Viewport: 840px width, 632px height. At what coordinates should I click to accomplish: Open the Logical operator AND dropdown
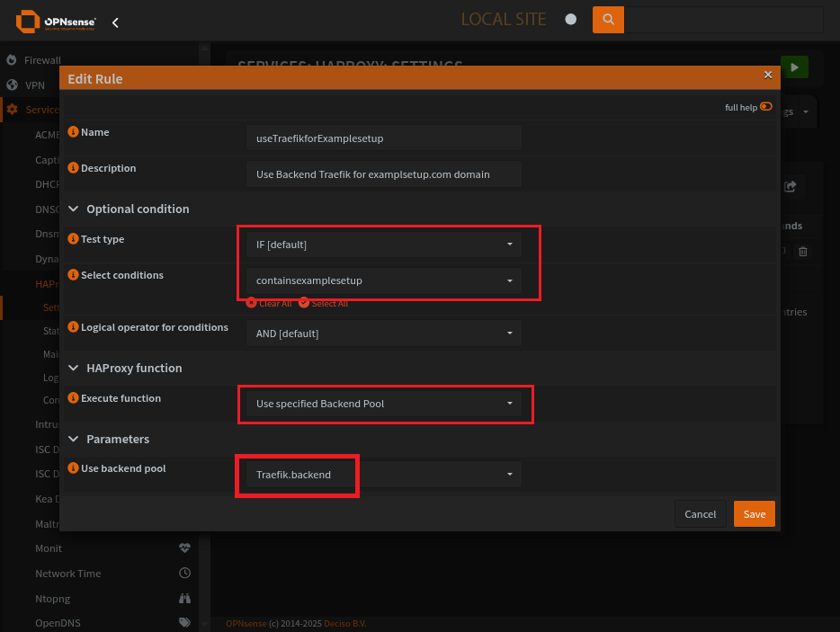383,334
